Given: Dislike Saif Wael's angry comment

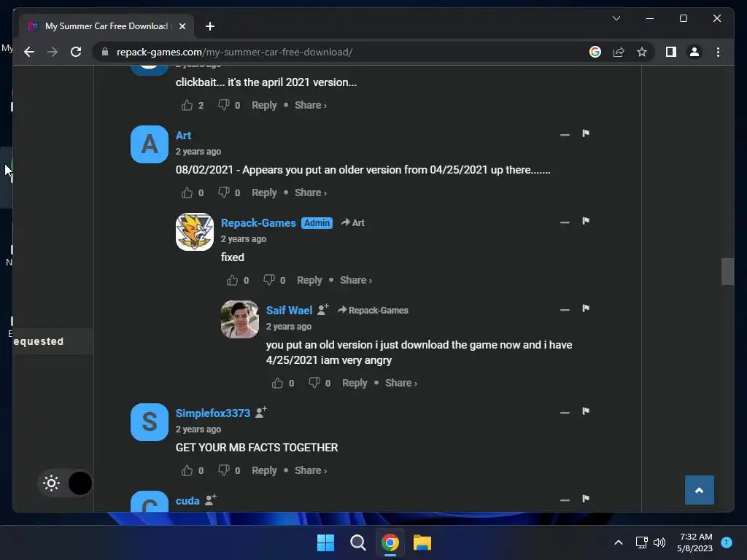Looking at the screenshot, I should [314, 383].
